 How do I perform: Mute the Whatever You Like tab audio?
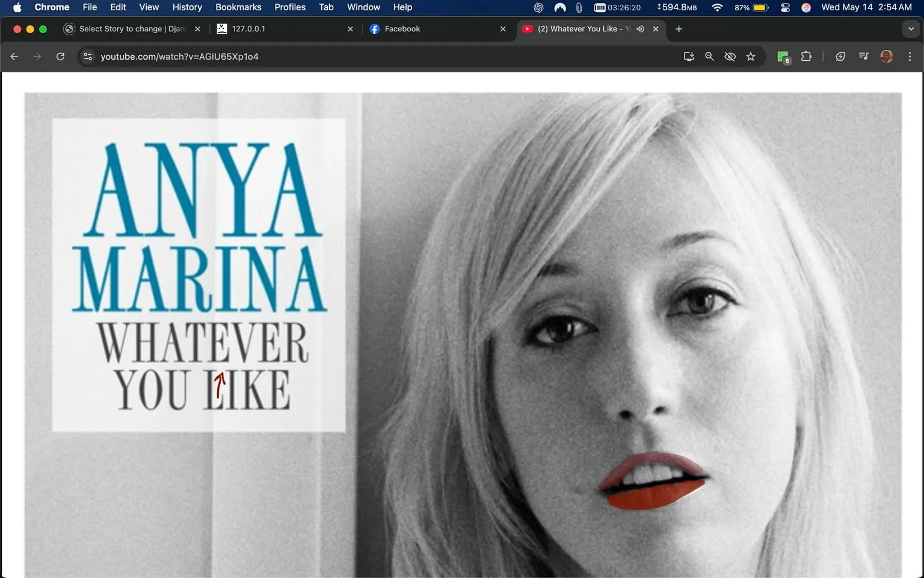(x=640, y=29)
